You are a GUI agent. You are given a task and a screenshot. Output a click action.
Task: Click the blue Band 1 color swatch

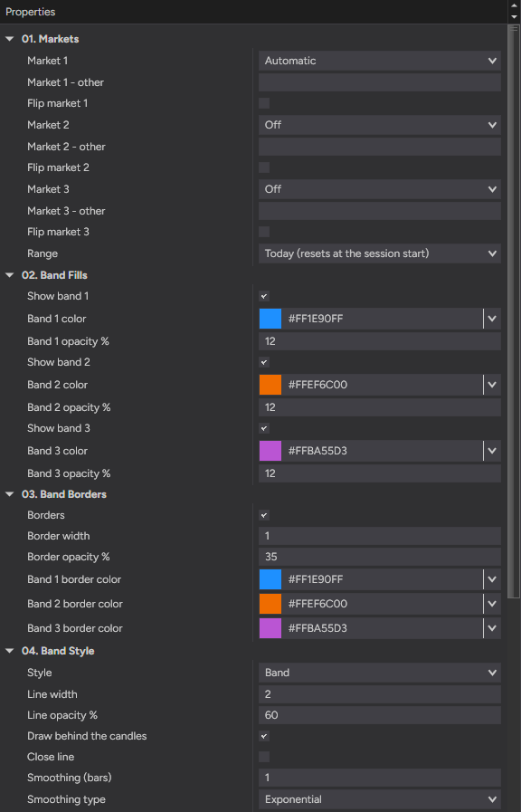(x=270, y=319)
